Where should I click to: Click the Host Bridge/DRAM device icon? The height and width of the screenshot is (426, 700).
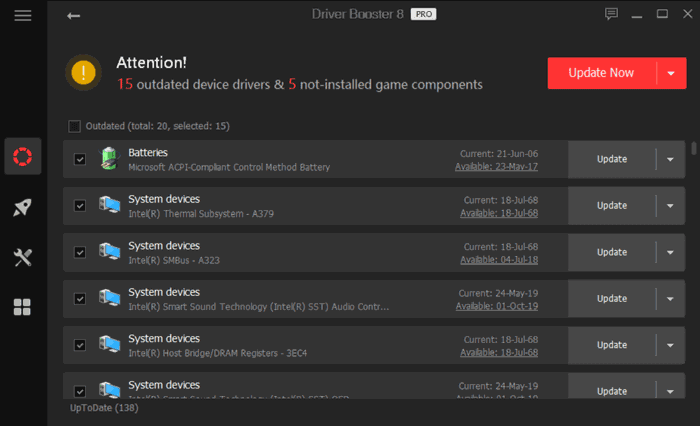(109, 344)
